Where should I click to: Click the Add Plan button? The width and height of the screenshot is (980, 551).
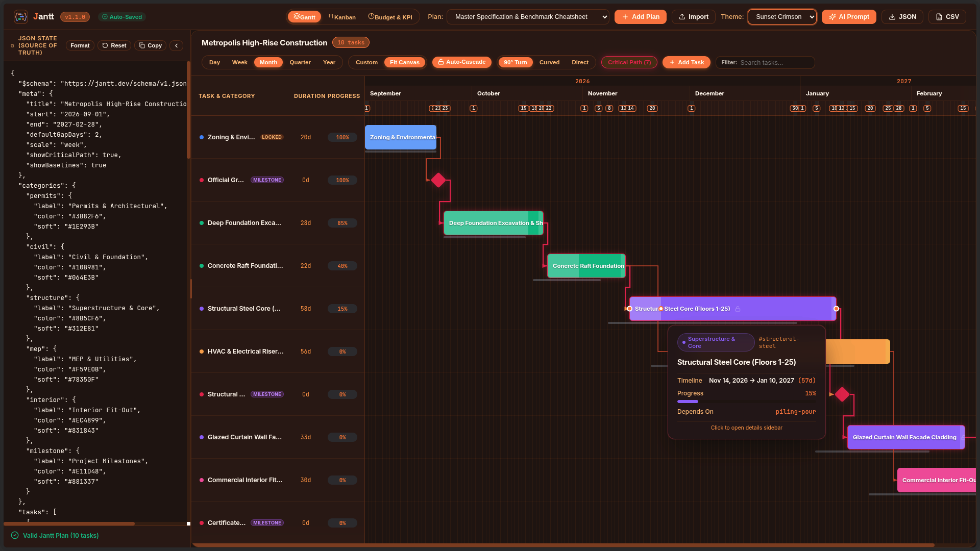point(641,17)
